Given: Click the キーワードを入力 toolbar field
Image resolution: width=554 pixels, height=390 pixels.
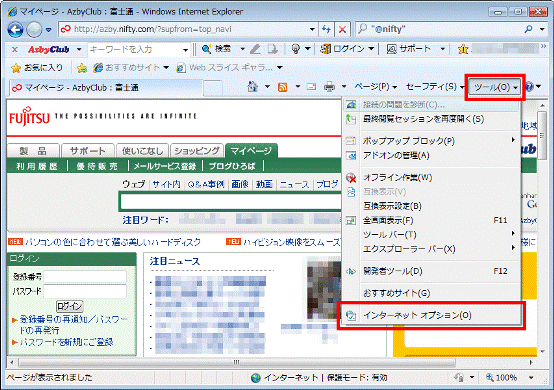Looking at the screenshot, I should click(x=135, y=49).
